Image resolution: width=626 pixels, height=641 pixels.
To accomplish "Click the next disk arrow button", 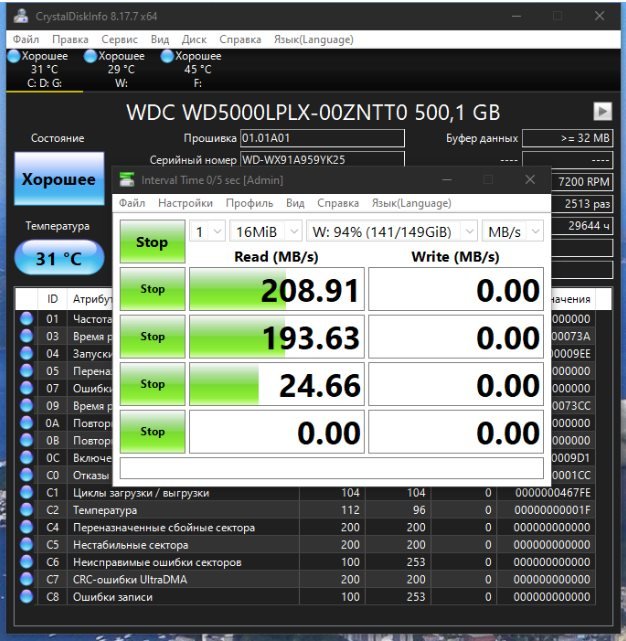I will (602, 112).
